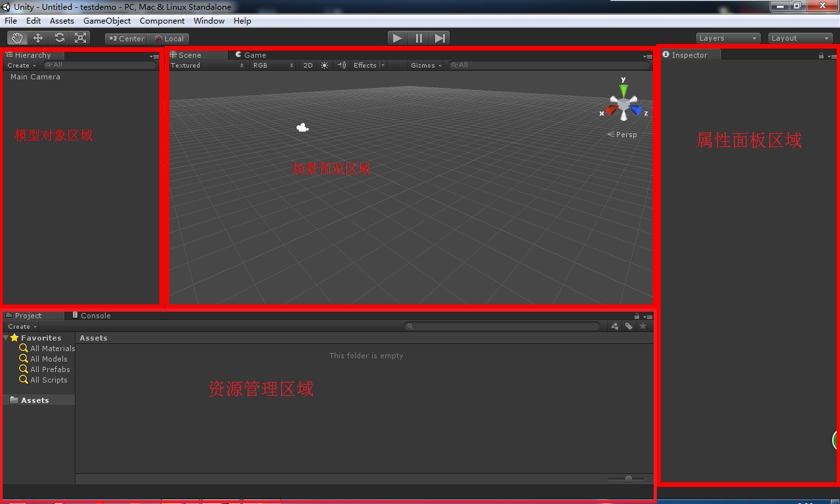840x504 pixels.
Task: Toggle Project panel lock icon
Action: (x=637, y=316)
